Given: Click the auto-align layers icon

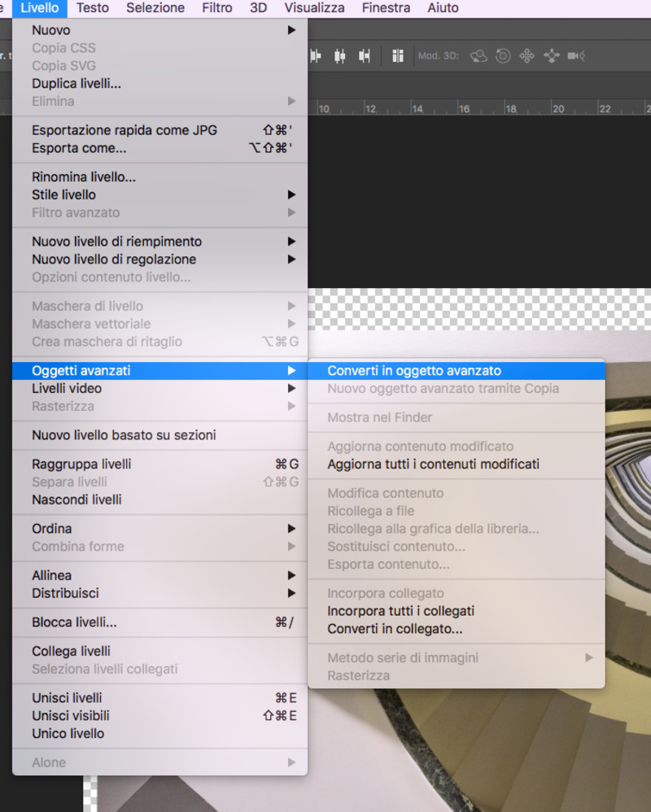Looking at the screenshot, I should pos(398,55).
